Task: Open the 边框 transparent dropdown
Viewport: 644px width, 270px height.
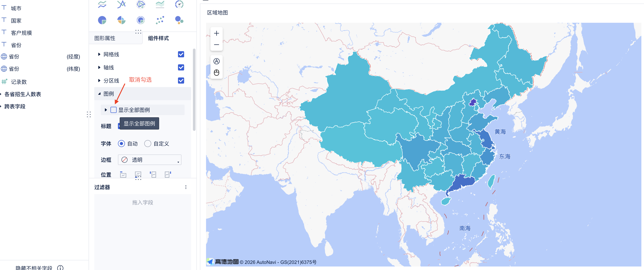Action: coord(149,160)
